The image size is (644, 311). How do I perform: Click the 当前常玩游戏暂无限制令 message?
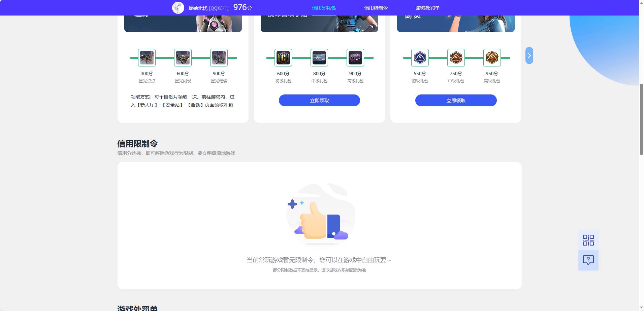tap(319, 260)
